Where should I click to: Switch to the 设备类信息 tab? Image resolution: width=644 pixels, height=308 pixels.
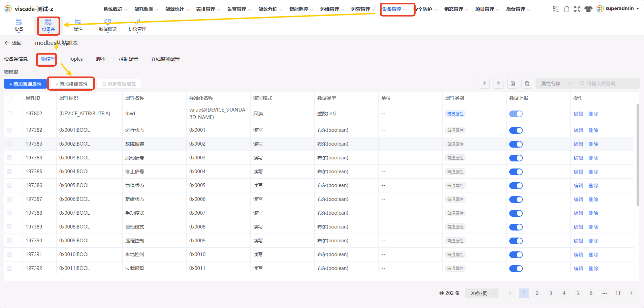16,59
